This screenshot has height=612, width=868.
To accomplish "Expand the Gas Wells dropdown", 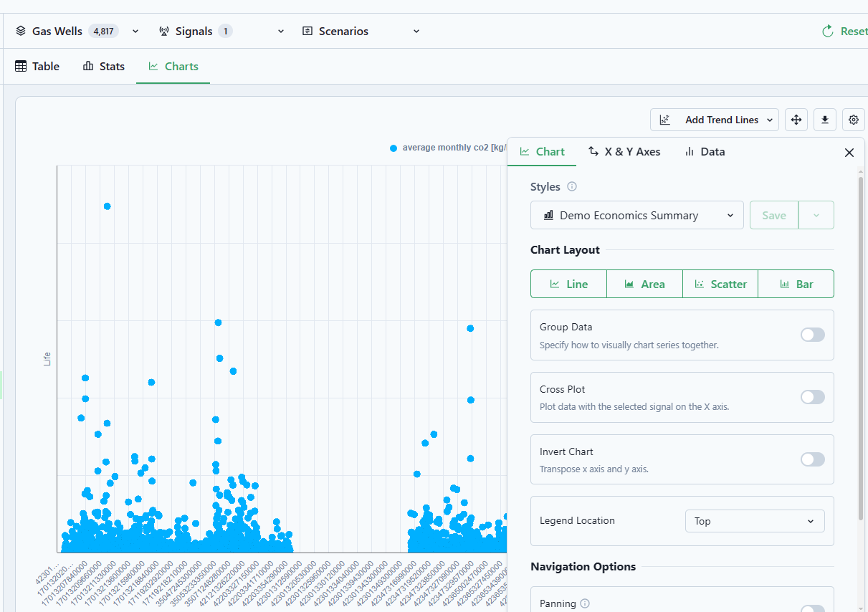I will (x=135, y=32).
